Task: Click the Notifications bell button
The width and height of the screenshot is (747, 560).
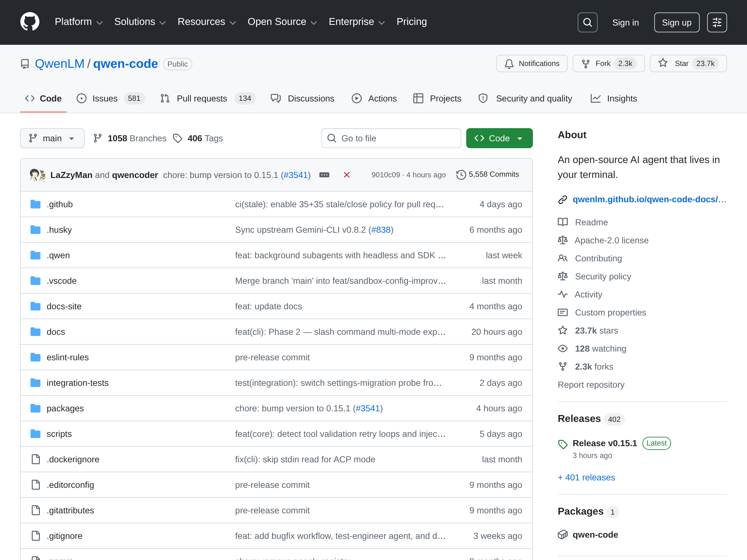Action: click(x=532, y=63)
